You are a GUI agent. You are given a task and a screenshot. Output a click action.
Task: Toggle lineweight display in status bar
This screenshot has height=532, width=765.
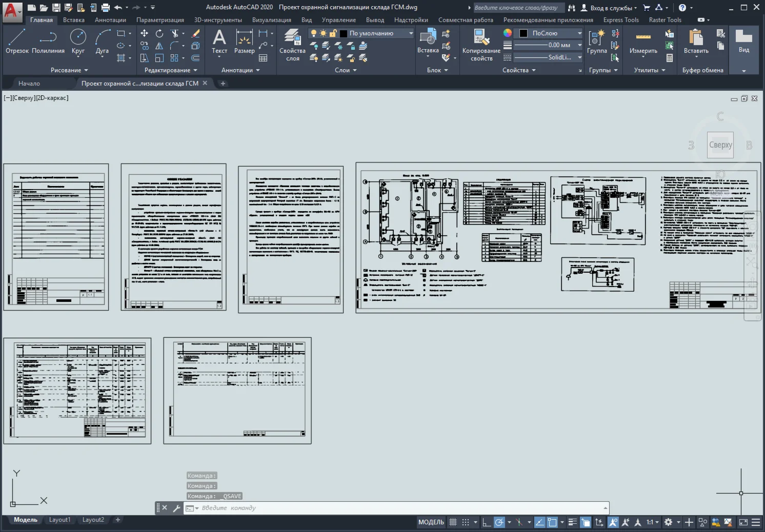(x=573, y=522)
